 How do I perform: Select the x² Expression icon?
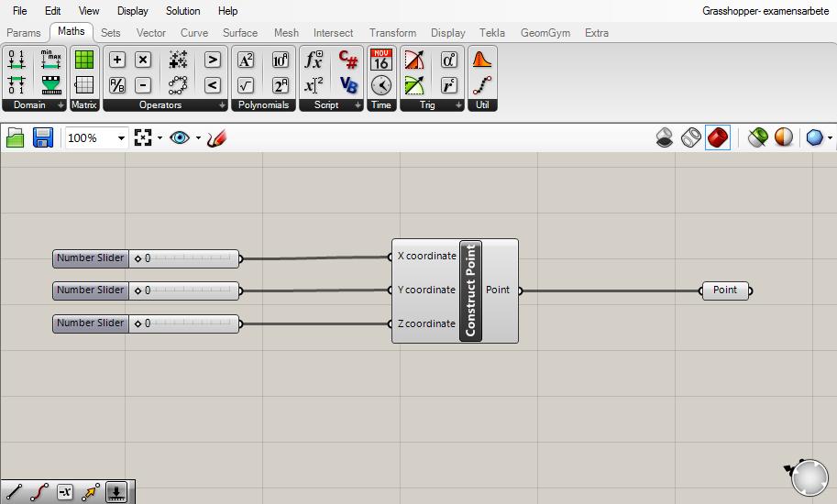pos(314,85)
